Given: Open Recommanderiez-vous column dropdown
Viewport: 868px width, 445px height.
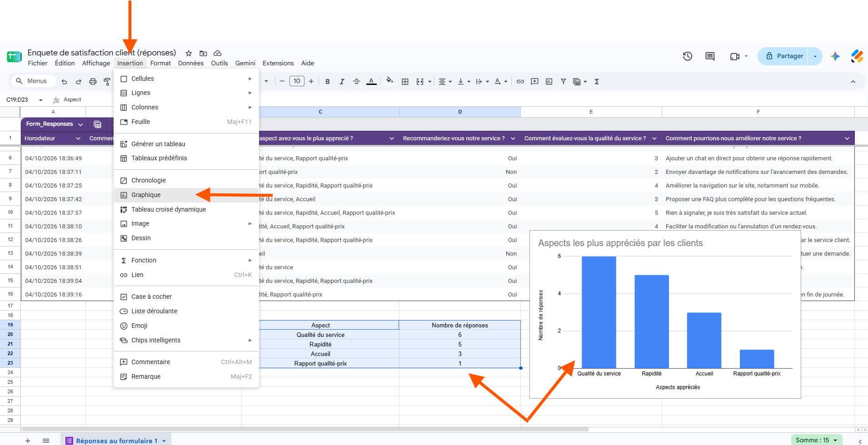Looking at the screenshot, I should 513,138.
